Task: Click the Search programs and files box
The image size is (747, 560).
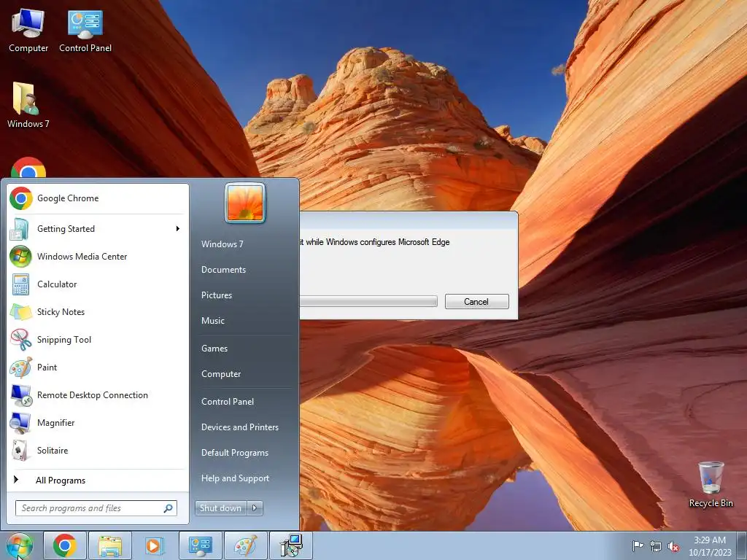Action: point(96,508)
